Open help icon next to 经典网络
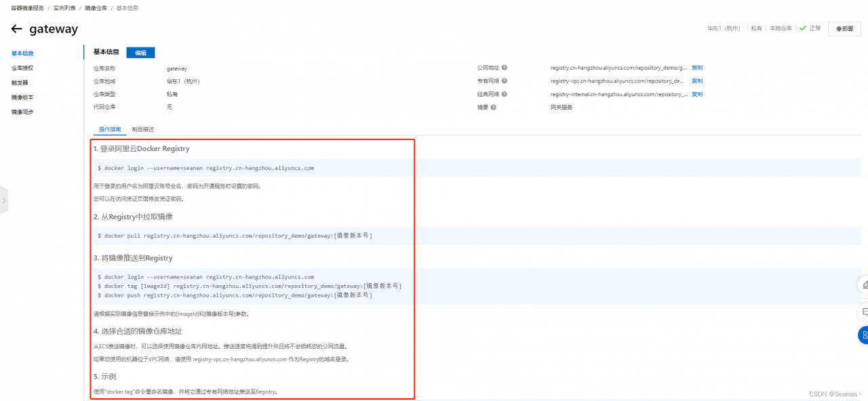This screenshot has width=868, height=401. click(x=505, y=94)
